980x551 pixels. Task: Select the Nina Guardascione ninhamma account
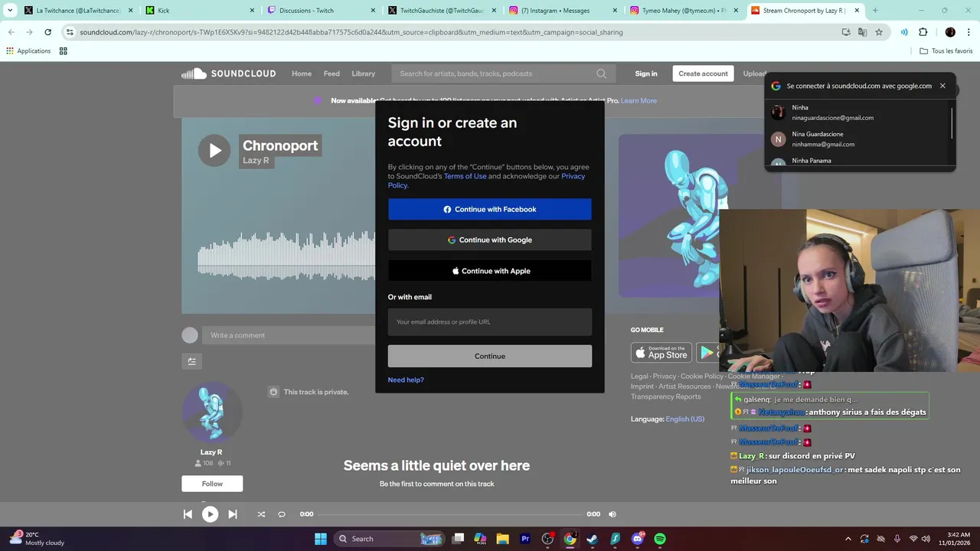click(858, 139)
